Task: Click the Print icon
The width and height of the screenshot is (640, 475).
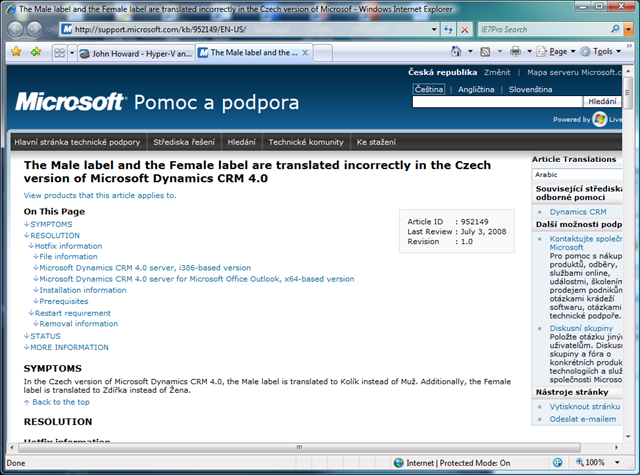Action: point(516,51)
